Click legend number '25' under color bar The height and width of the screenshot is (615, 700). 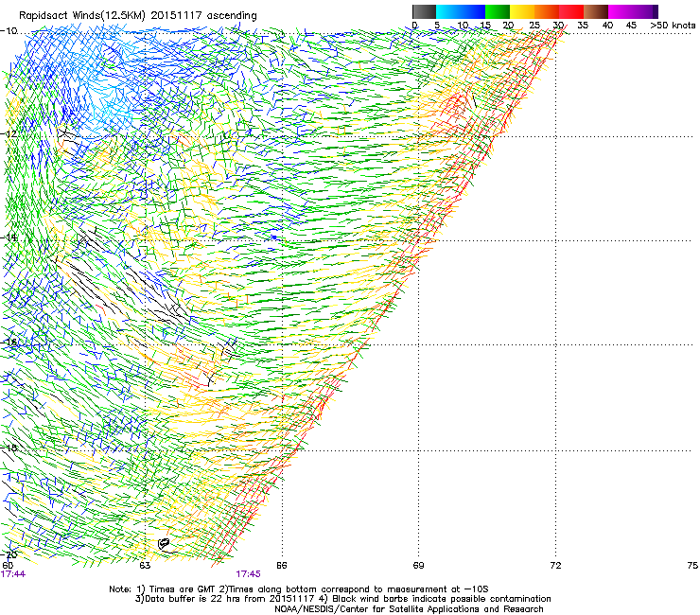pyautogui.click(x=534, y=26)
